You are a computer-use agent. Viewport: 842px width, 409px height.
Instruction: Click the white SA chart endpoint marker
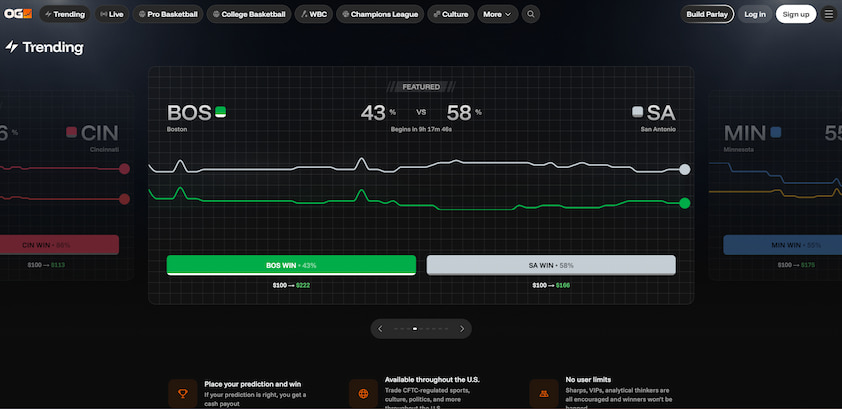click(685, 170)
